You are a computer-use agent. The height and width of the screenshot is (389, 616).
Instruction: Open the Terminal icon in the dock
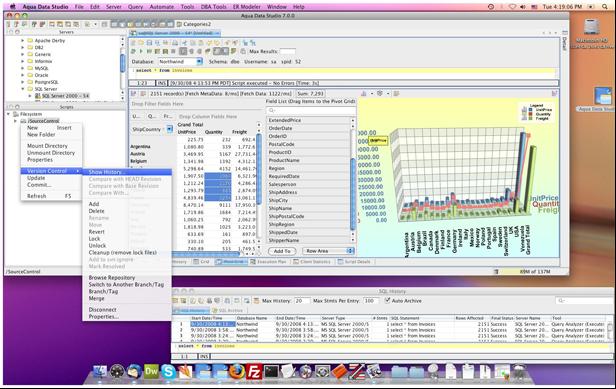tap(271, 371)
